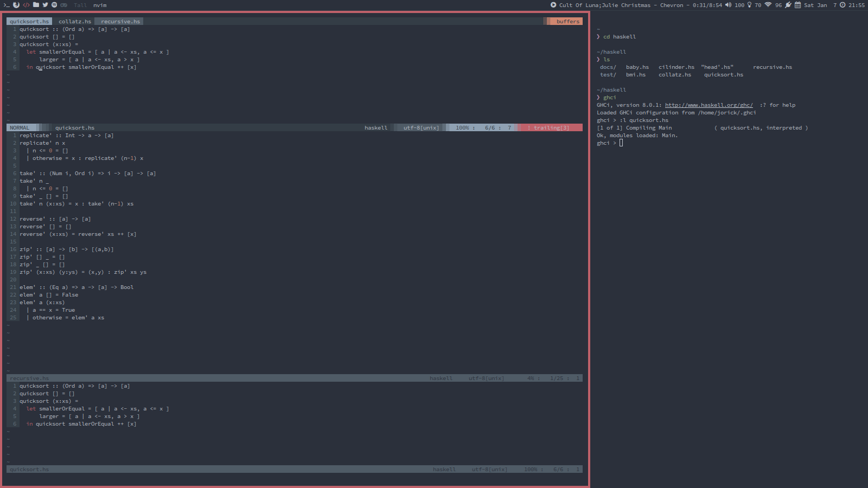Click ':l quicksort.hs' ghci command
Screen dimensions: 868x488
(x=644, y=120)
